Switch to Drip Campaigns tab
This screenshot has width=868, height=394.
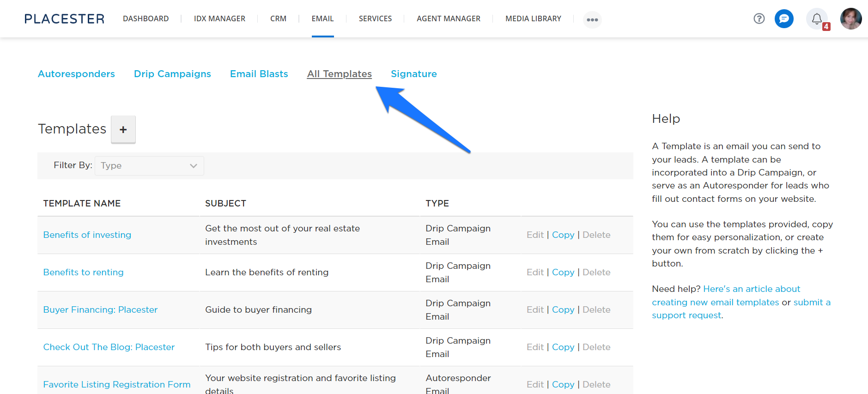click(172, 74)
